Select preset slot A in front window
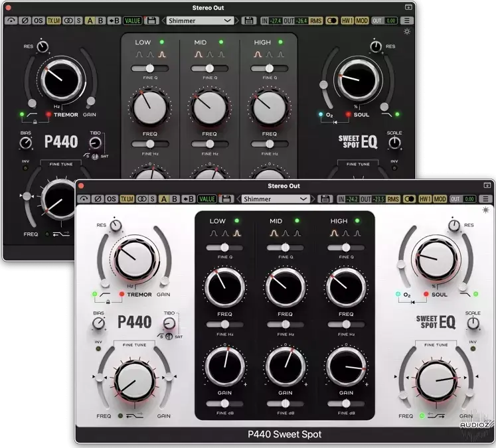This screenshot has width=496, height=448. point(163,199)
